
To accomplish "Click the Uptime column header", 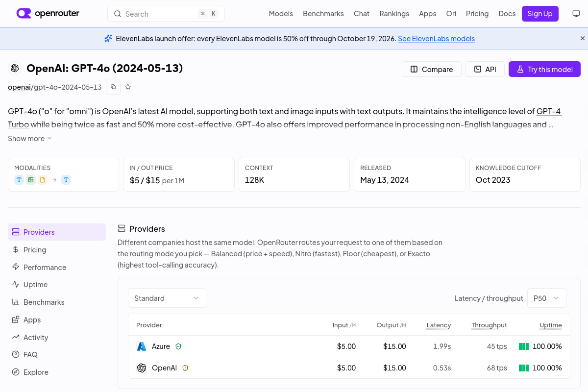I will [x=551, y=325].
